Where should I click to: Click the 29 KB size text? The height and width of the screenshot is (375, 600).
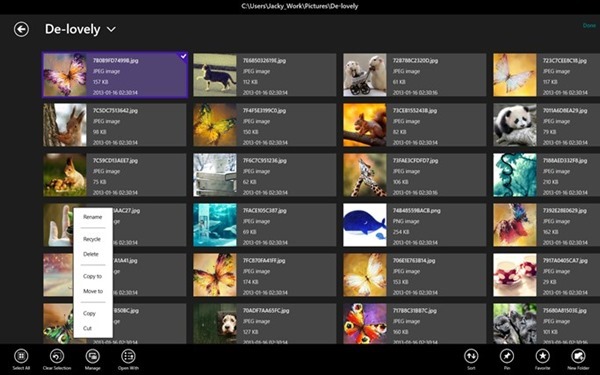tap(549, 282)
